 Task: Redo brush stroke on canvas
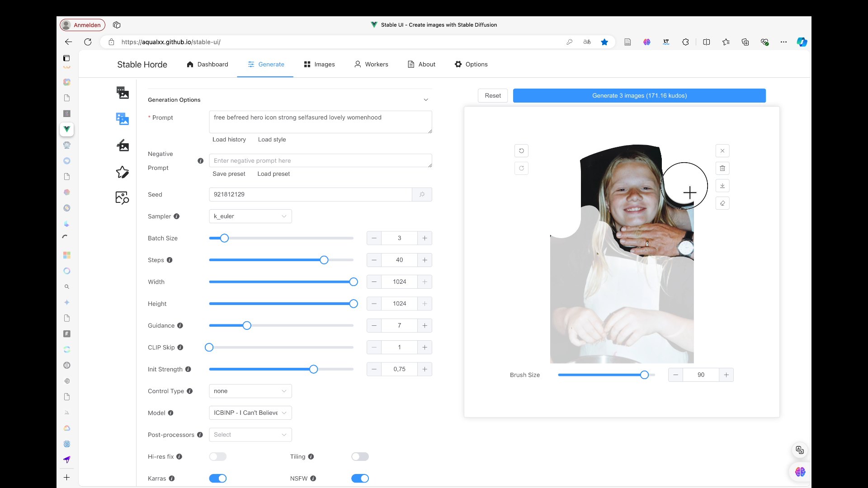click(521, 169)
